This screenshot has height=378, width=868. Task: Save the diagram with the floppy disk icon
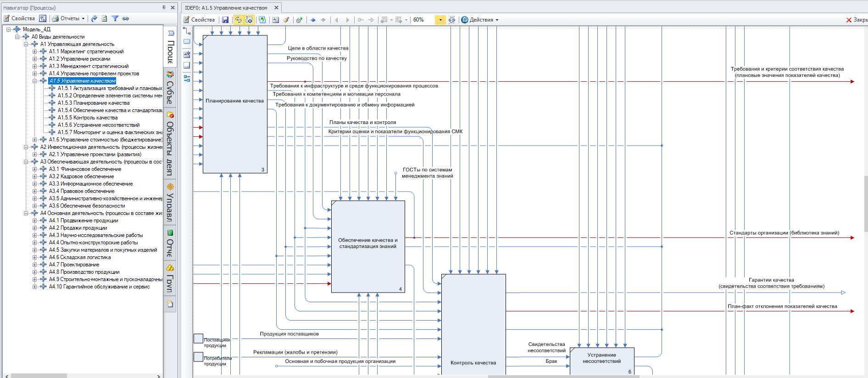(225, 20)
